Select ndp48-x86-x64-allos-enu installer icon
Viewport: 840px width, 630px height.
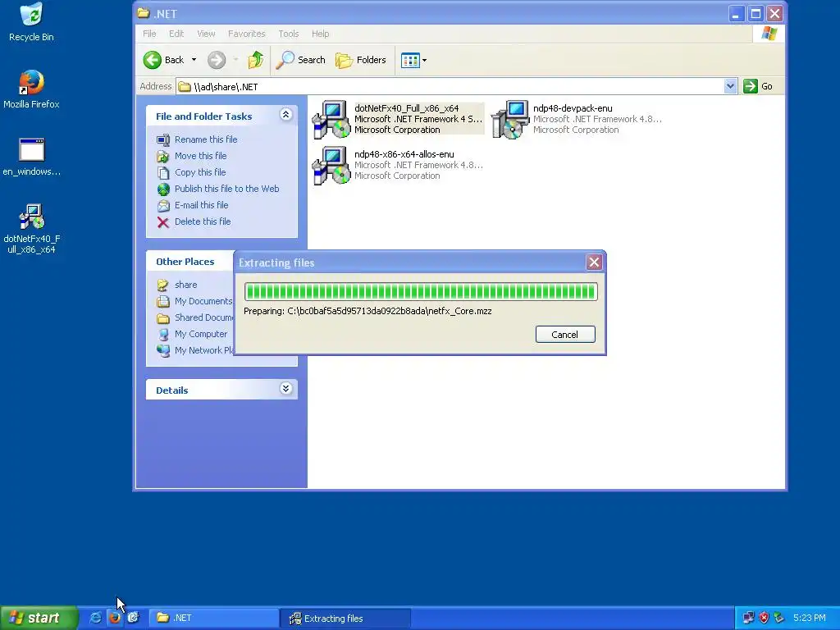[x=331, y=165]
